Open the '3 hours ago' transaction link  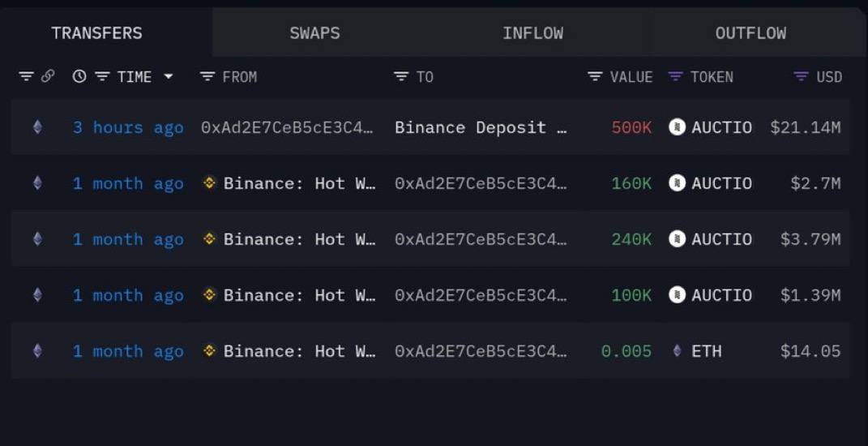(x=128, y=128)
